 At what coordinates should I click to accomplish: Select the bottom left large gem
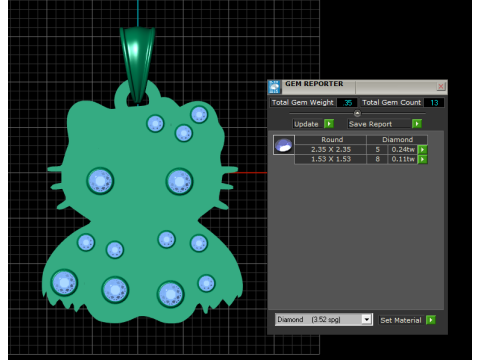(x=64, y=282)
